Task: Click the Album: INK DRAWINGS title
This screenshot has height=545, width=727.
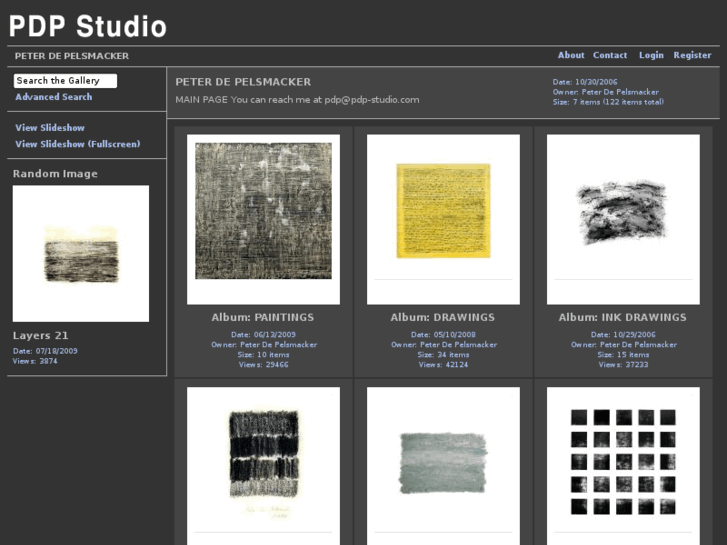Action: pyautogui.click(x=623, y=317)
